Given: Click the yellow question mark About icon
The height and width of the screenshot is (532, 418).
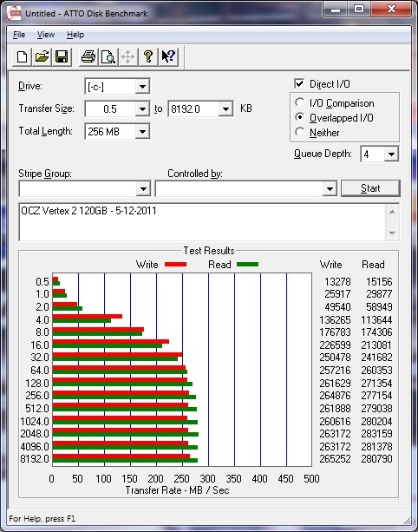Looking at the screenshot, I should pos(147,56).
